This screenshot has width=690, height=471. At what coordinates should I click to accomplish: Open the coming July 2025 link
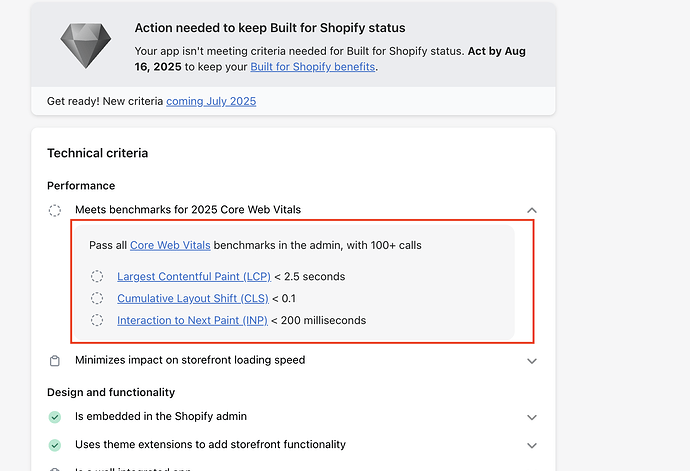coord(211,101)
